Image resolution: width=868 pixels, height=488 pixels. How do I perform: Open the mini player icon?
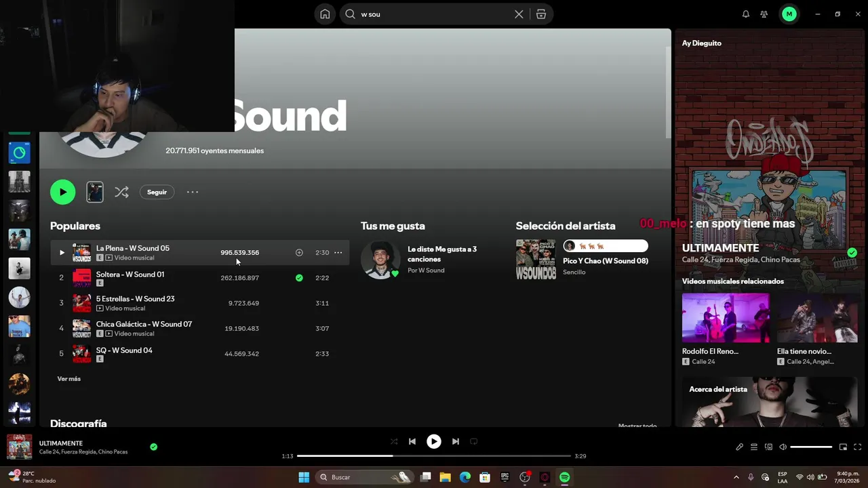[844, 447]
